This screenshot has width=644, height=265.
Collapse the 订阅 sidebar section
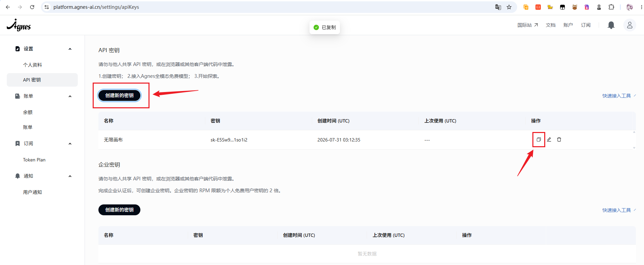pyautogui.click(x=70, y=143)
